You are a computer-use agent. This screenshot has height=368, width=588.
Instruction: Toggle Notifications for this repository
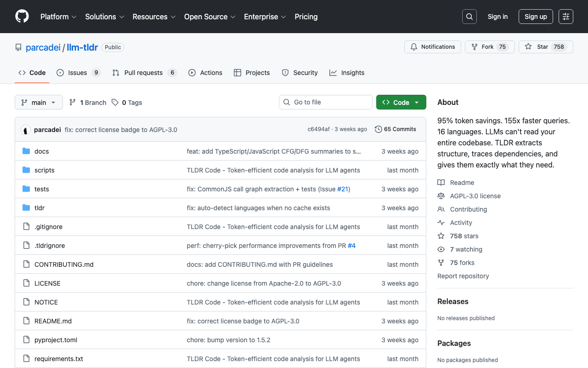(432, 46)
